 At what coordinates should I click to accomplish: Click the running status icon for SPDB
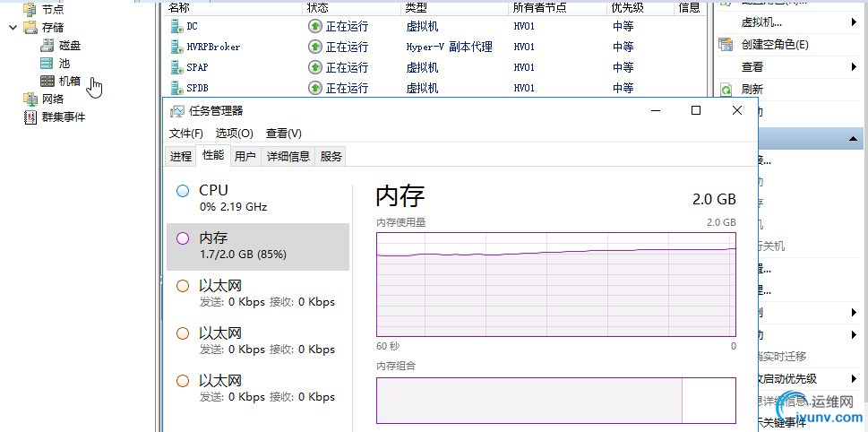pyautogui.click(x=314, y=88)
